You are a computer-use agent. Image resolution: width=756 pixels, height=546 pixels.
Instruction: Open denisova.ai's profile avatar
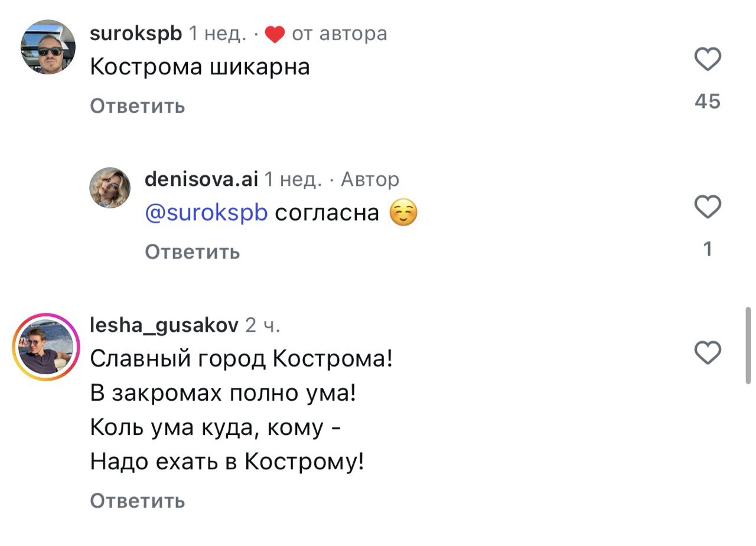point(110,187)
